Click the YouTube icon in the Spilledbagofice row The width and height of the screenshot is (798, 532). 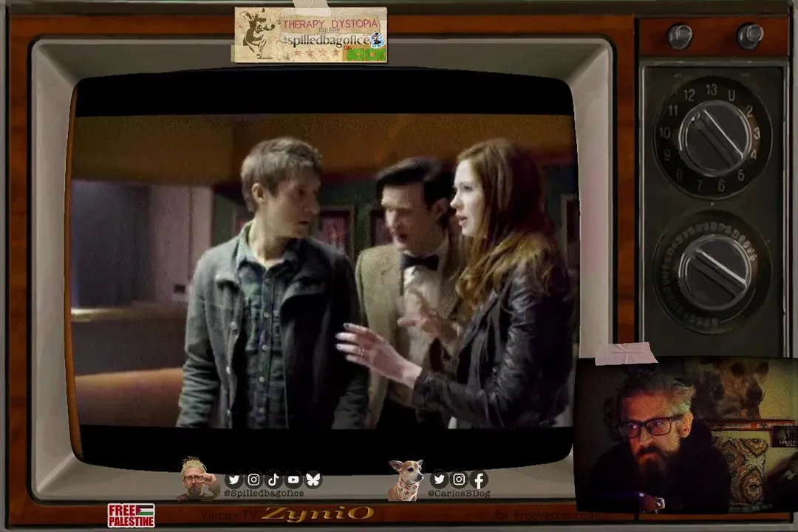click(x=293, y=480)
